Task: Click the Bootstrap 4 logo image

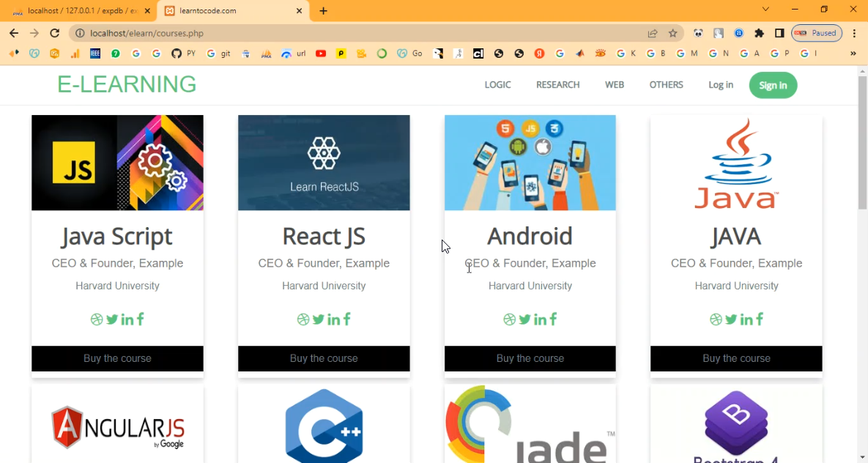Action: click(x=736, y=426)
